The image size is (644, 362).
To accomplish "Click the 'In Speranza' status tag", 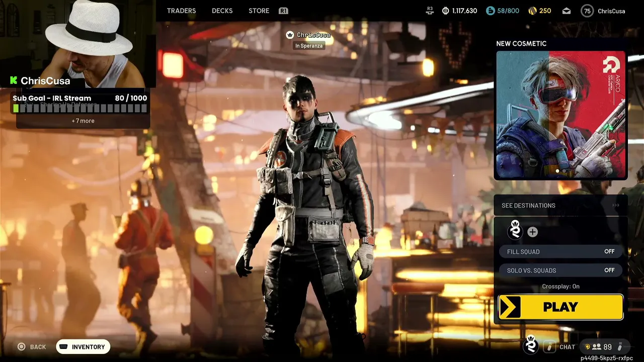I will 308,46.
